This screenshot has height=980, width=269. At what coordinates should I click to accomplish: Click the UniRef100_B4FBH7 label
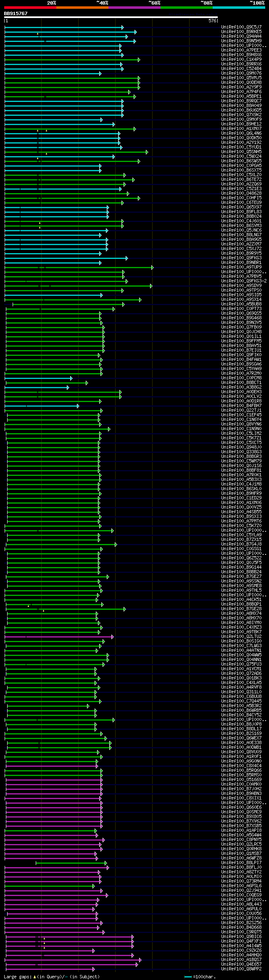241,406
